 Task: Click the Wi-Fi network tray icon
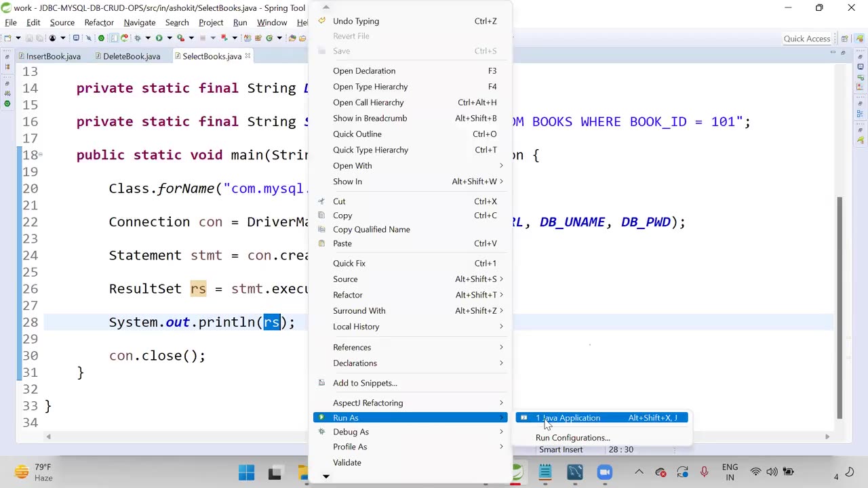[755, 472]
